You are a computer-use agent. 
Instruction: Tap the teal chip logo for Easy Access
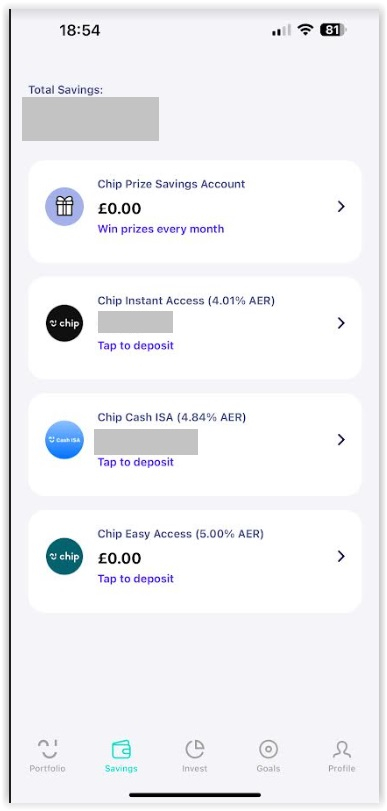point(64,557)
